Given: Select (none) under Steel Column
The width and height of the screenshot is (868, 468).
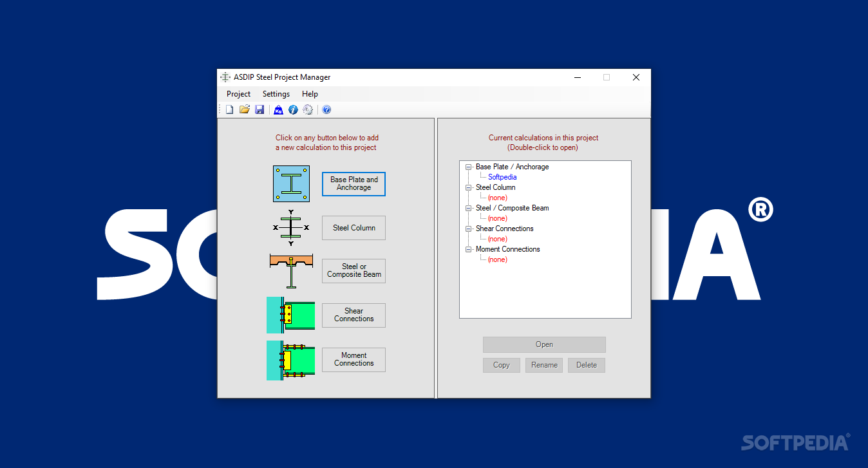Looking at the screenshot, I should pos(498,198).
